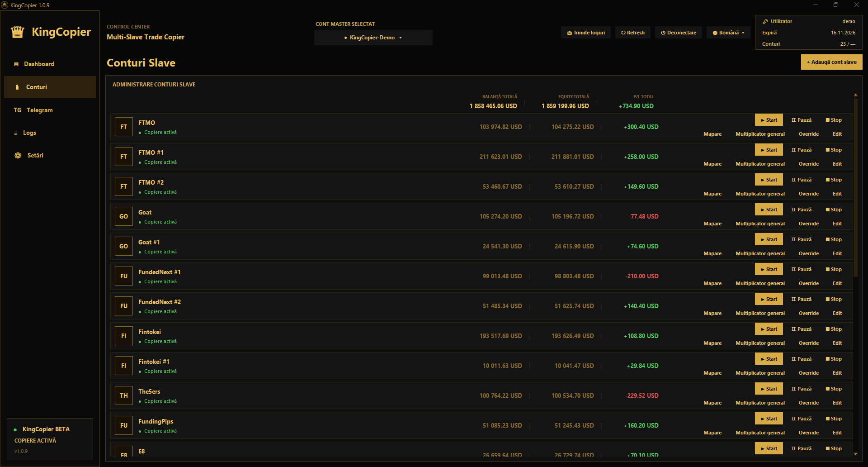Click the KingCopier crown logo icon
The width and height of the screenshot is (868, 467).
point(18,32)
